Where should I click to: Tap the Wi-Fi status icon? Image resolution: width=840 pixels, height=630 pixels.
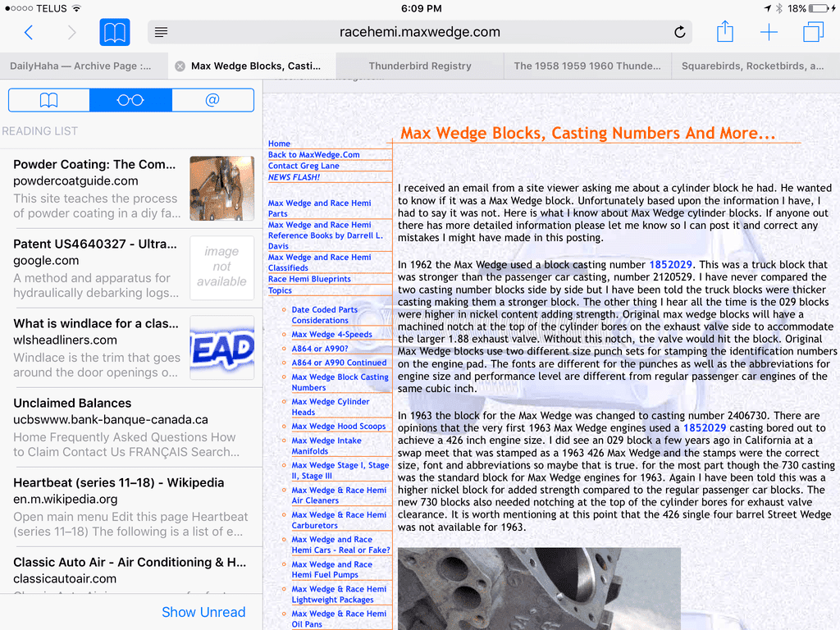click(x=76, y=8)
